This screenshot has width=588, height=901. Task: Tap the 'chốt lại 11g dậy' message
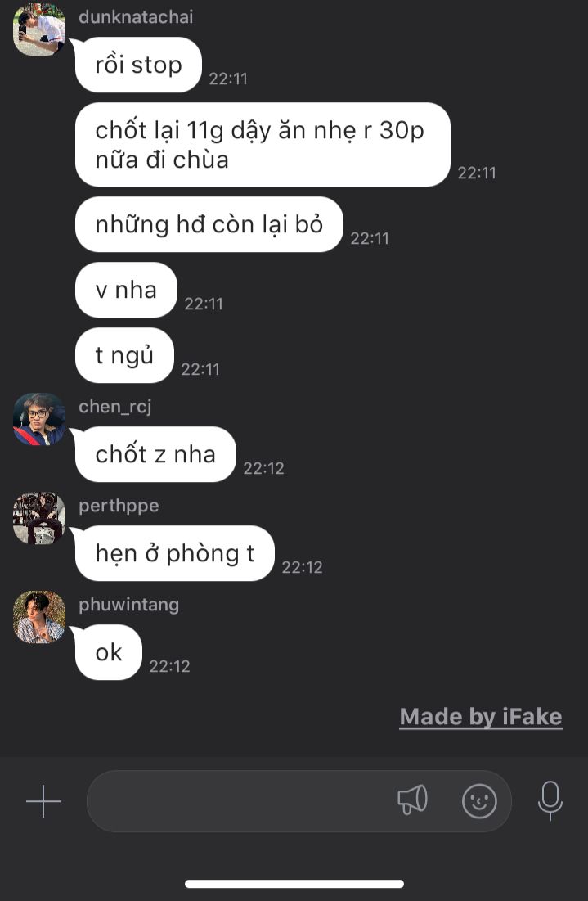click(x=263, y=144)
